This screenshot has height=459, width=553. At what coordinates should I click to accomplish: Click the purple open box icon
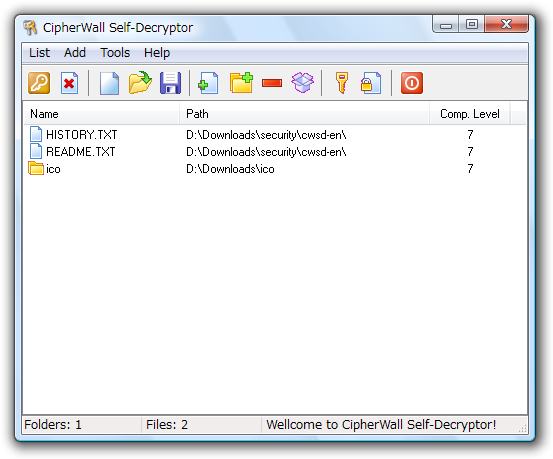coord(303,83)
